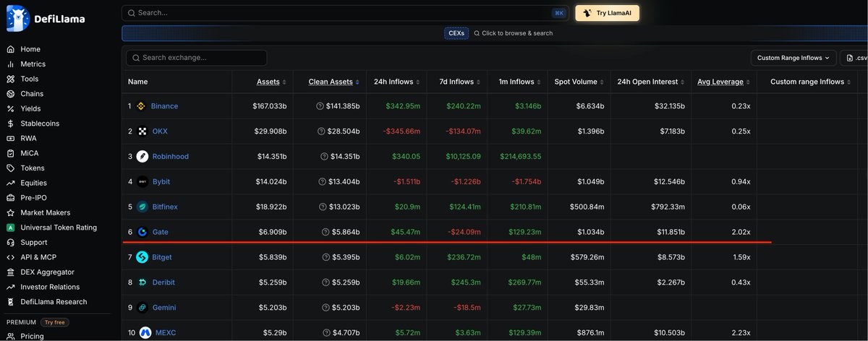
Task: Sort by the Avg Leverage column
Action: pyautogui.click(x=724, y=82)
